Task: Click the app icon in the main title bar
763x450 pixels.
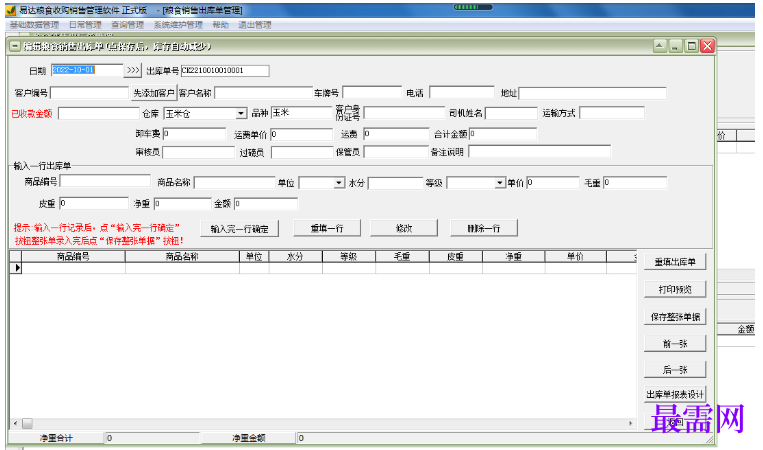Action: tap(10, 10)
